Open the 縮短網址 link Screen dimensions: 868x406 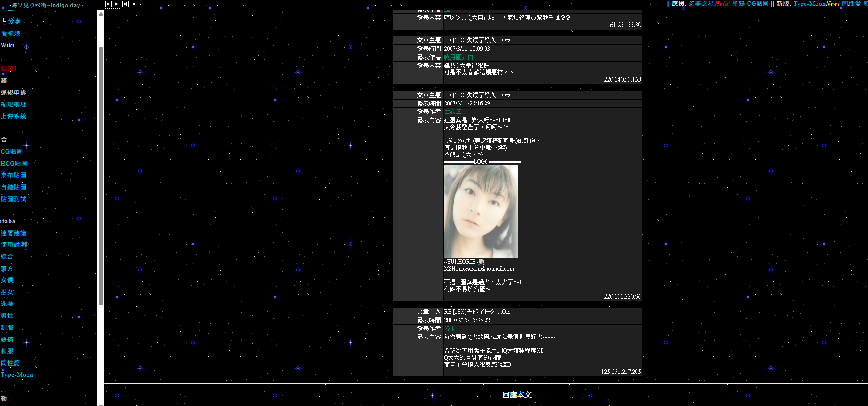[x=13, y=104]
